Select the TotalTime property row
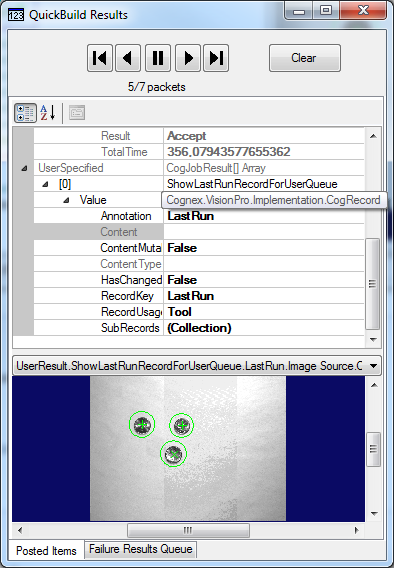Screen dimensions: 394x568 [x=199, y=152]
